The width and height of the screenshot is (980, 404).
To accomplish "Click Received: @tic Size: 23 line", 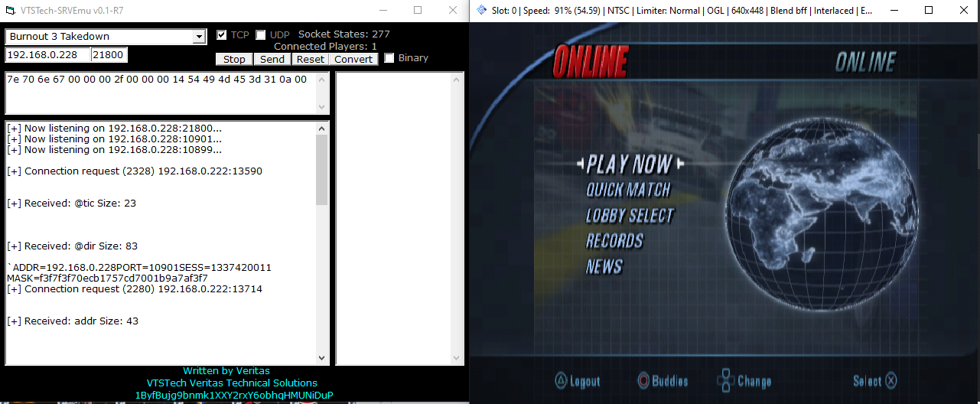I will (72, 204).
